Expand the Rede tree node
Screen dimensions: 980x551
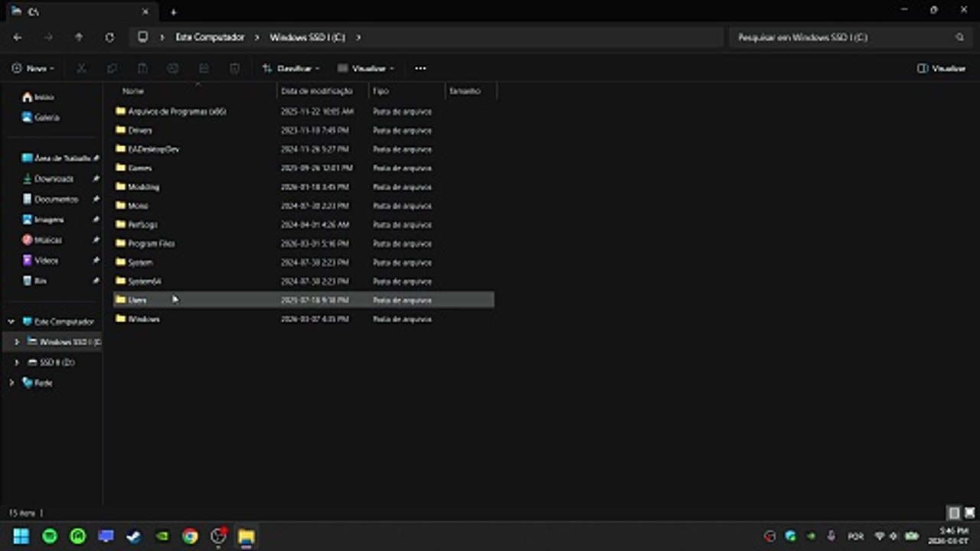[x=11, y=383]
